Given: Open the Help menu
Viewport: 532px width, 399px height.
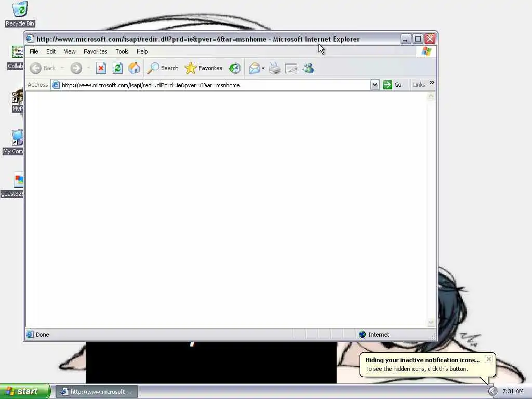Looking at the screenshot, I should pos(142,51).
